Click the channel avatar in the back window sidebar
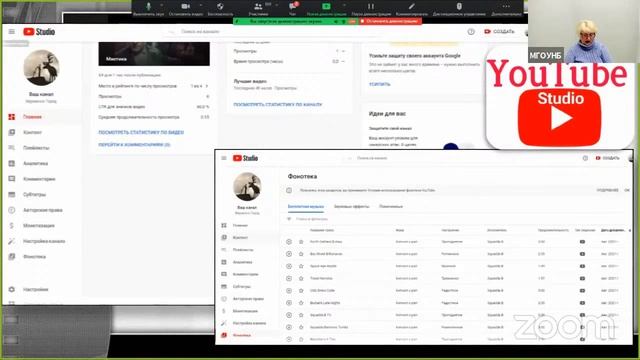 [41, 67]
